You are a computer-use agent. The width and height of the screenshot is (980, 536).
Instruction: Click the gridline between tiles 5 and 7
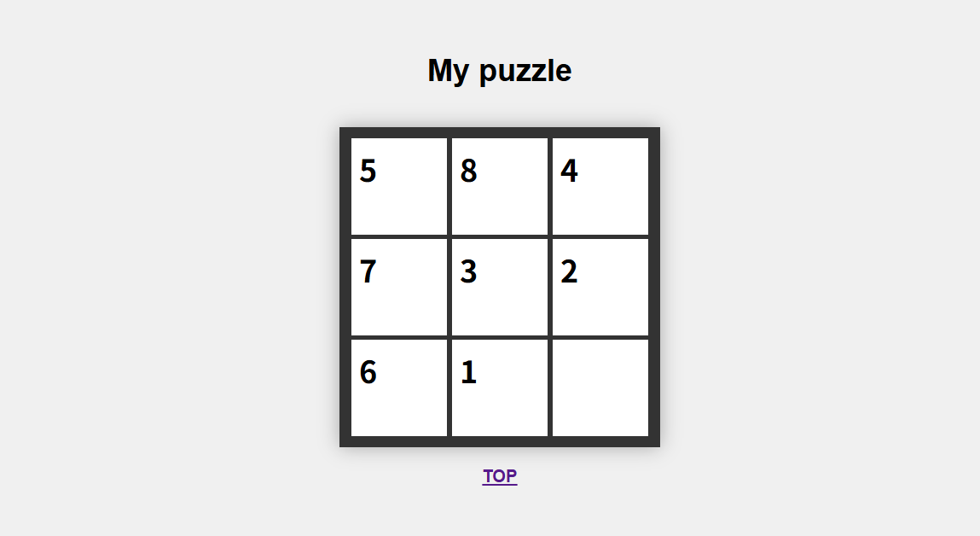click(x=399, y=236)
